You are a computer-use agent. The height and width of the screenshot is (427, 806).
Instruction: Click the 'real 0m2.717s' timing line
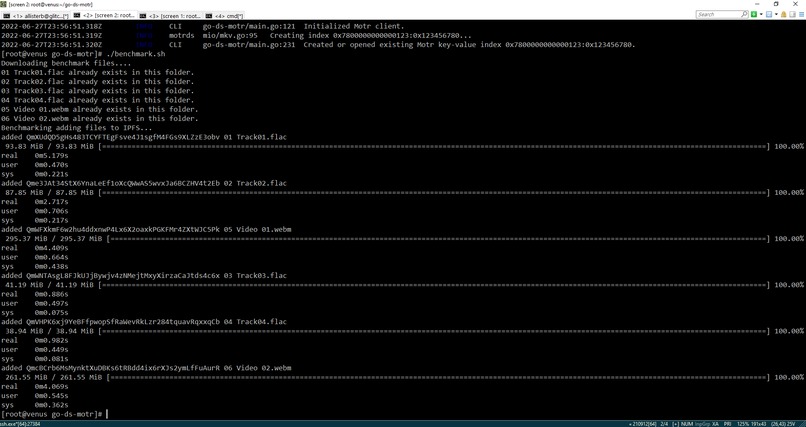point(35,202)
